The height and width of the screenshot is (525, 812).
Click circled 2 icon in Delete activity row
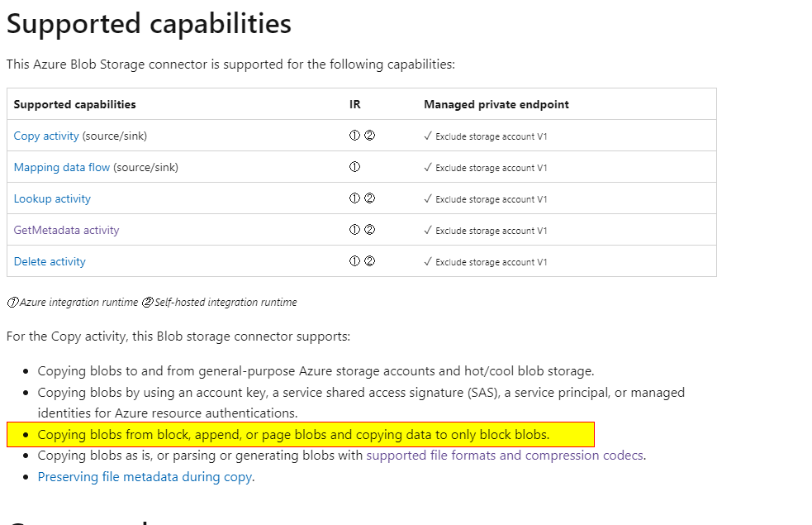click(369, 261)
